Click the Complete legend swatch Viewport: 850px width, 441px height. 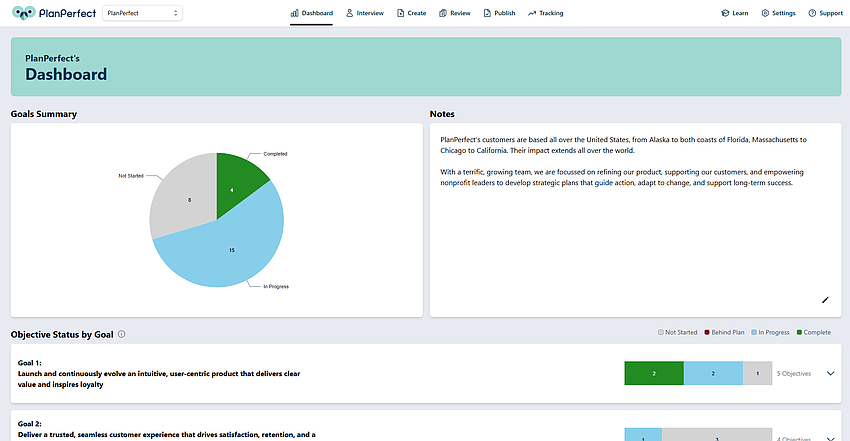[799, 332]
